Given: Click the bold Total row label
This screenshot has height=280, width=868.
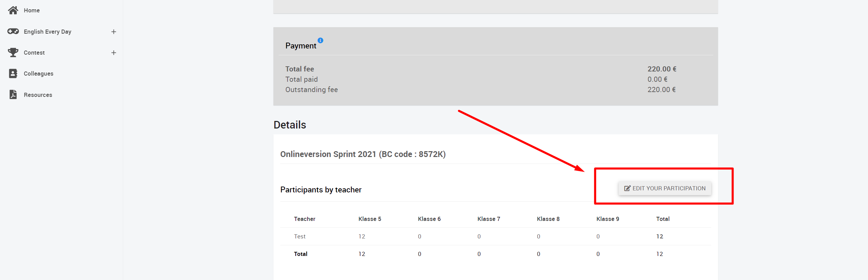Looking at the screenshot, I should pos(301,254).
